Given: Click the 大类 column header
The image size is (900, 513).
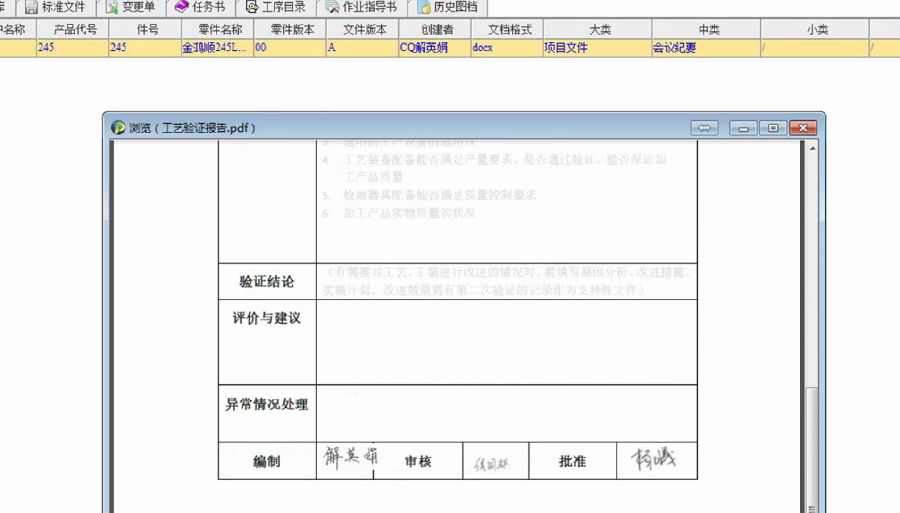Looking at the screenshot, I should [x=598, y=29].
